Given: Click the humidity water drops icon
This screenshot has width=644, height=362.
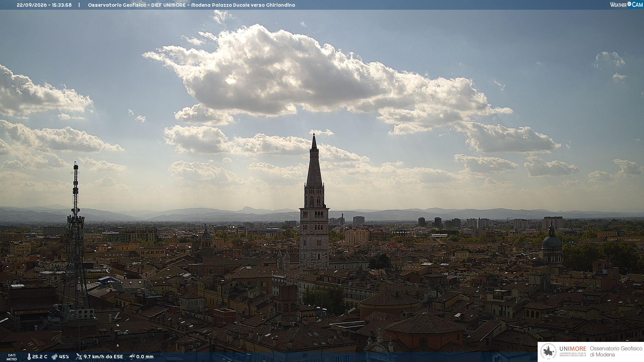Looking at the screenshot, I should (55, 357).
